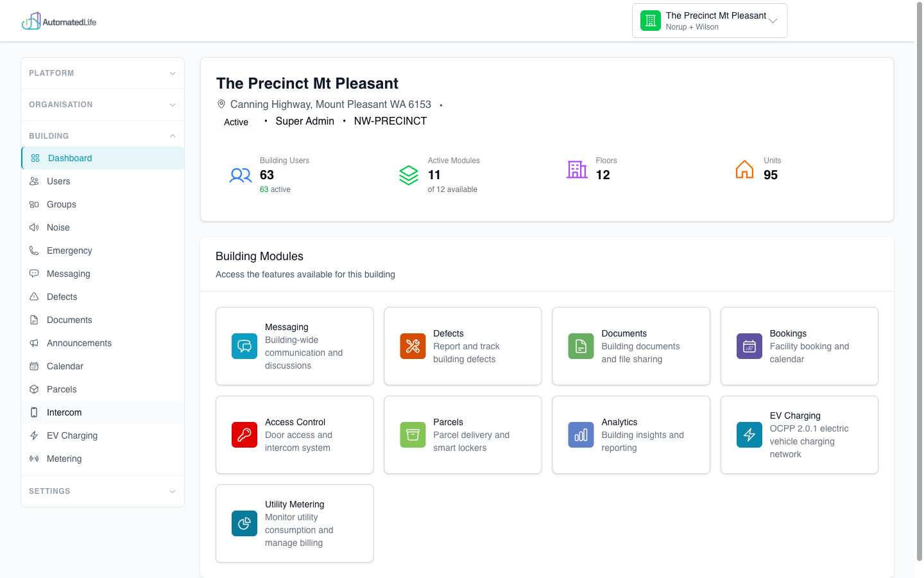
Task: Click the Analytics bar chart icon
Action: 580,435
